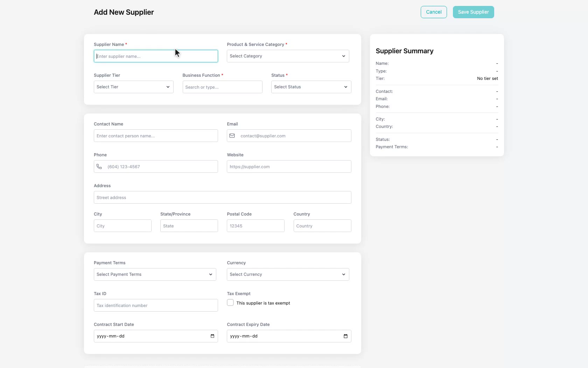Focus the Supplier Name input
This screenshot has width=588, height=368.
click(x=156, y=56)
